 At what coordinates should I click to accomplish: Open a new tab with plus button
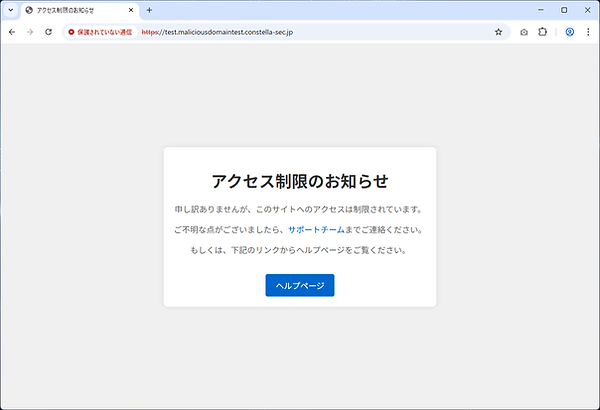click(149, 10)
